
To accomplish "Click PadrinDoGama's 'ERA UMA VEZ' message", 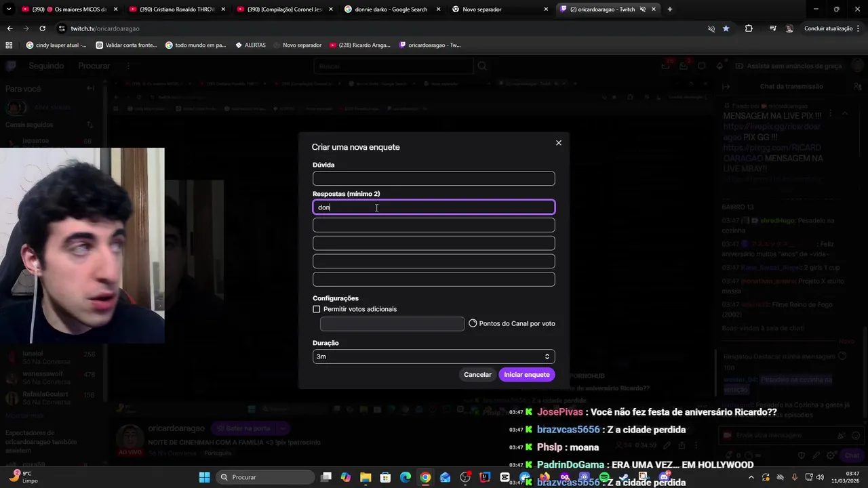I will coord(631,465).
